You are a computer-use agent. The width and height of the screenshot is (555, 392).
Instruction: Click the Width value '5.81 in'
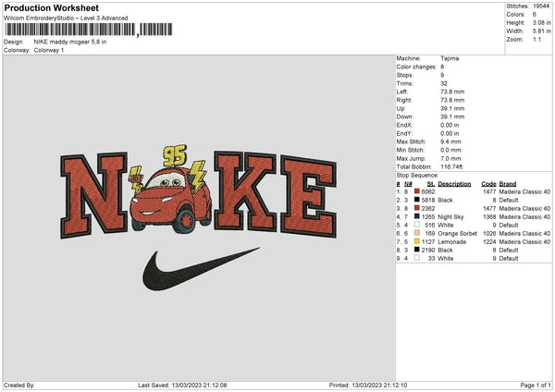click(x=541, y=31)
